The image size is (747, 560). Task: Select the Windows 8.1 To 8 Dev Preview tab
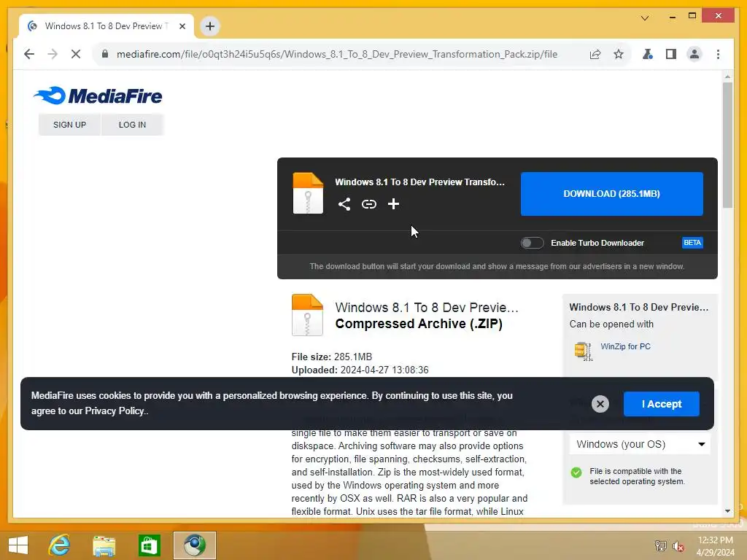107,26
